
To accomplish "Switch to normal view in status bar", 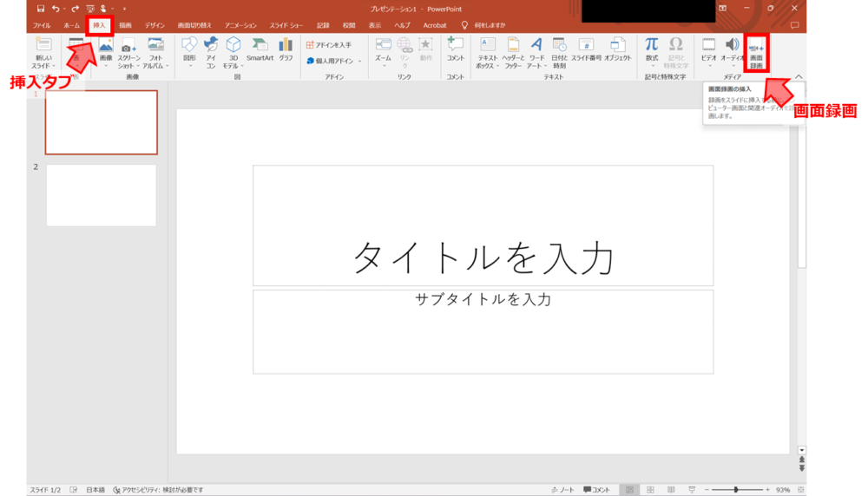I will point(629,490).
